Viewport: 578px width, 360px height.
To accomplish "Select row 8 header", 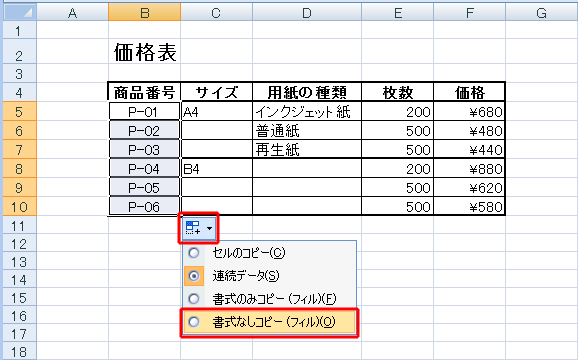I will click(20, 168).
